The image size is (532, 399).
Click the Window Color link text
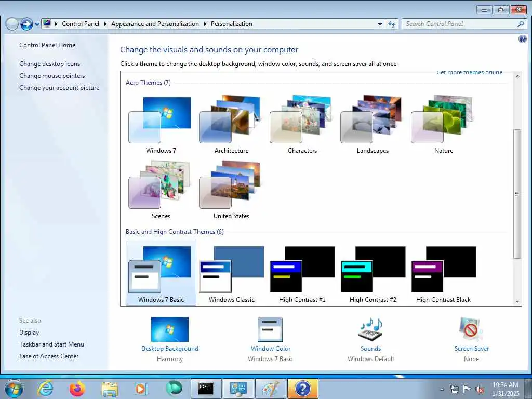270,349
